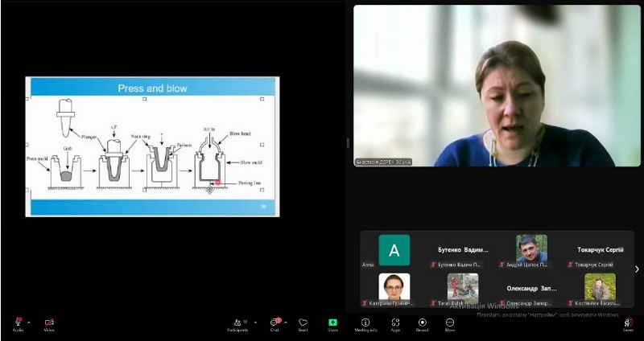This screenshot has width=644, height=341.
Task: Open the Apps panel
Action: [x=395, y=324]
